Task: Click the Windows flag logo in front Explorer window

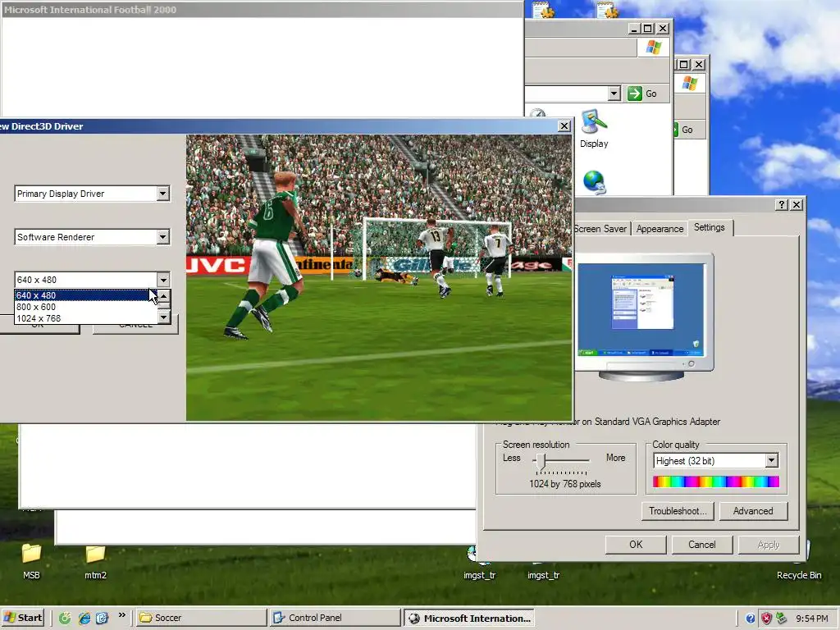Action: (653, 47)
